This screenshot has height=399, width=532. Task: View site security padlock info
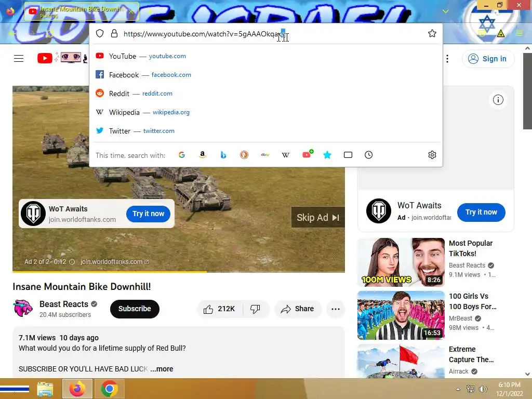(114, 33)
